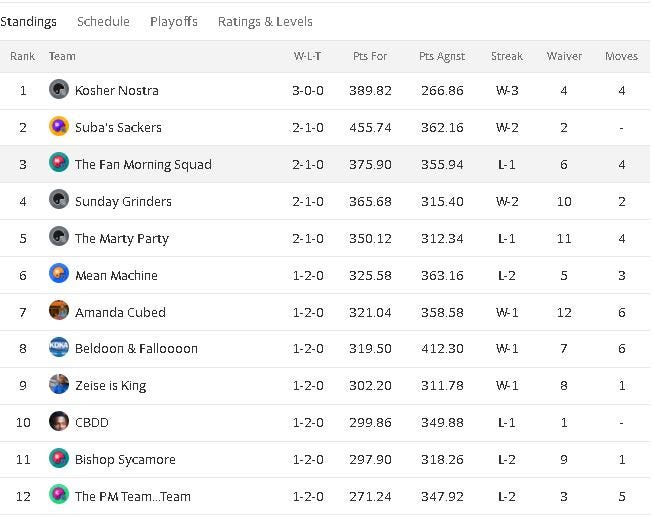Open Zeise is King avatar photo
Screen dimensions: 653x517
59,384
